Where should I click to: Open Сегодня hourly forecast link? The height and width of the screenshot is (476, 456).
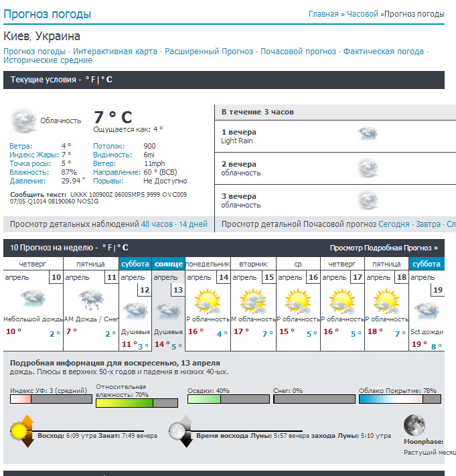(x=394, y=224)
